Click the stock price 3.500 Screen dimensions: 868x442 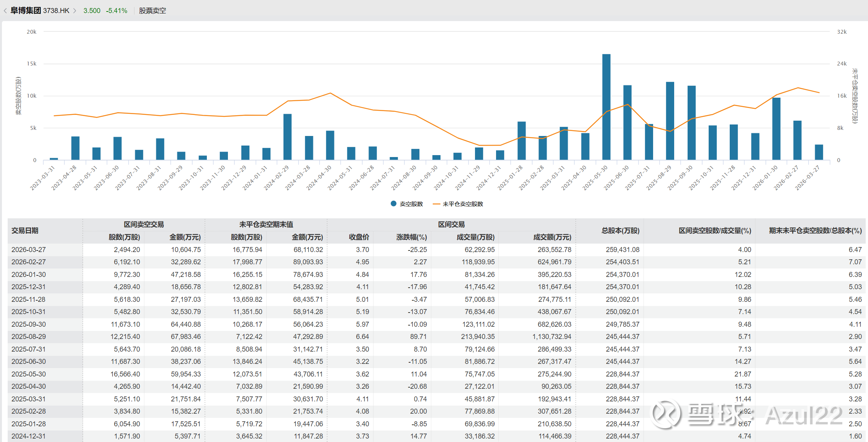pos(92,11)
